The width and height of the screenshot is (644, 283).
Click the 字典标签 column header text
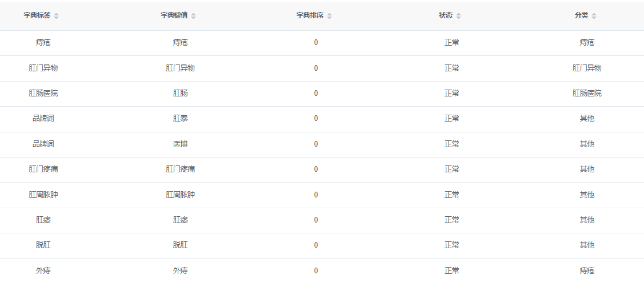pyautogui.click(x=37, y=15)
